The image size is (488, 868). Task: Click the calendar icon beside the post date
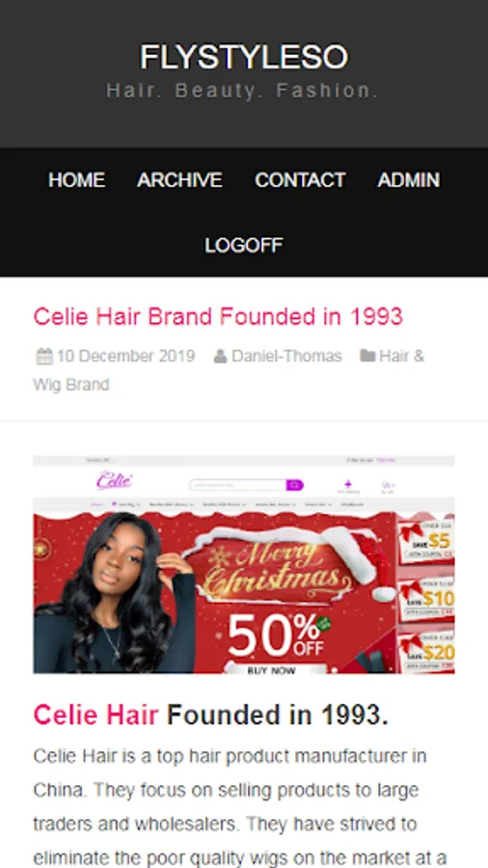44,356
